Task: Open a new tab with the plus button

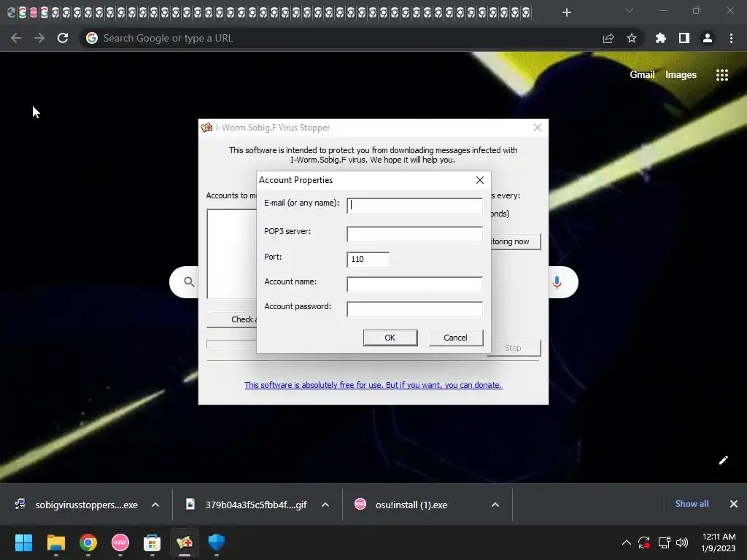Action: point(566,12)
